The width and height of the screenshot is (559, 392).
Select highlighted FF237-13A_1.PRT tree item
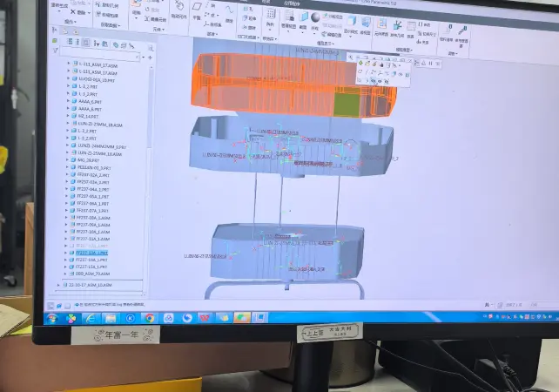click(91, 253)
